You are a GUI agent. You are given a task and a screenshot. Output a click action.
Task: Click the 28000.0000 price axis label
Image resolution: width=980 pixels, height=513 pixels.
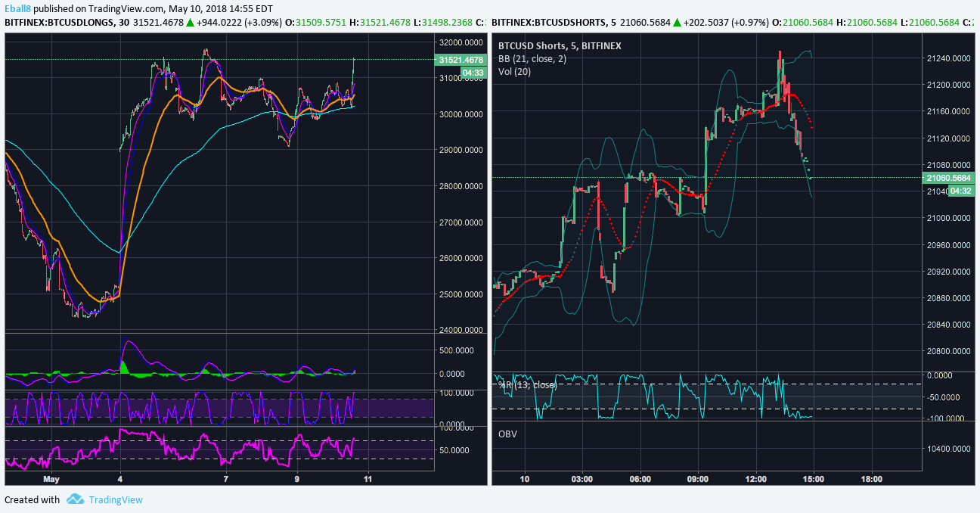tap(460, 186)
